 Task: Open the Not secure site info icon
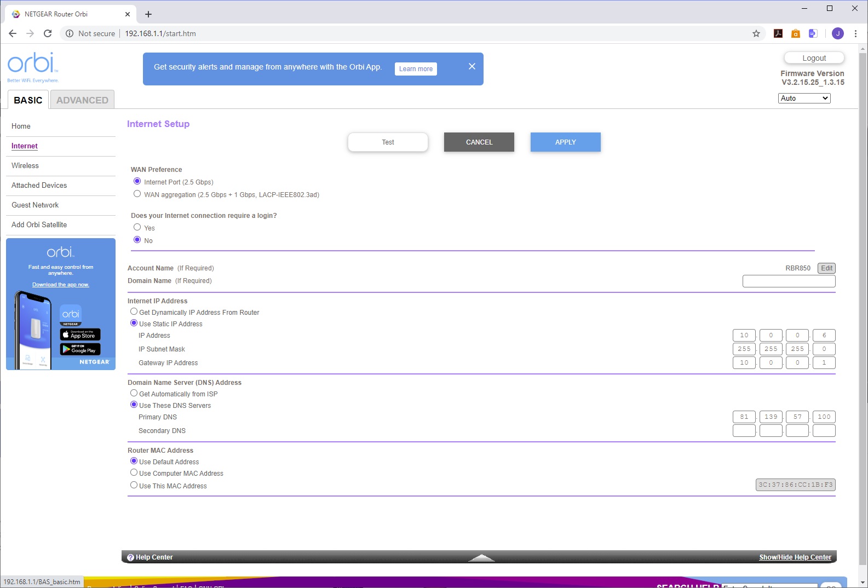(x=70, y=33)
